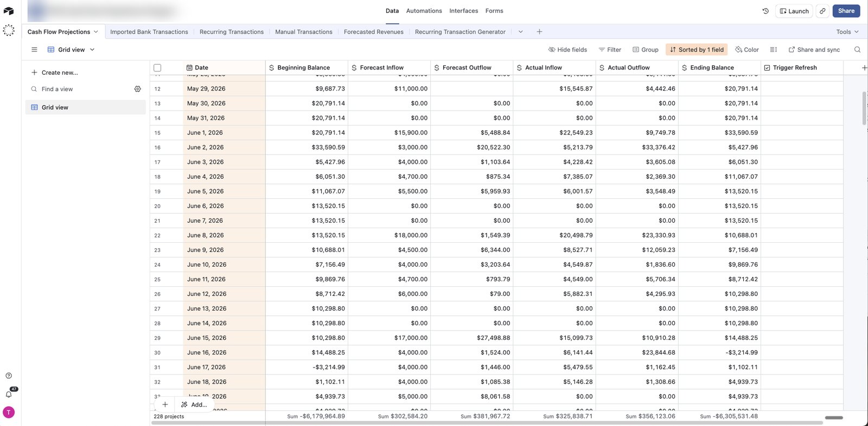Screen dimensions: 868x426
Task: Switch to Interfaces tab
Action: (464, 11)
